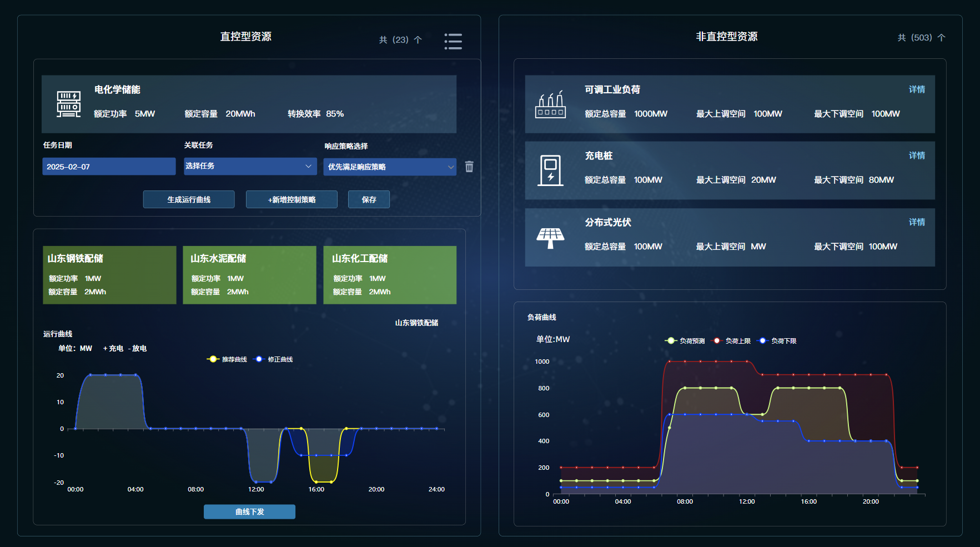Screen dimensions: 980x547
Task: Open the list menu icon in 直控型资源 header
Action: click(x=453, y=41)
